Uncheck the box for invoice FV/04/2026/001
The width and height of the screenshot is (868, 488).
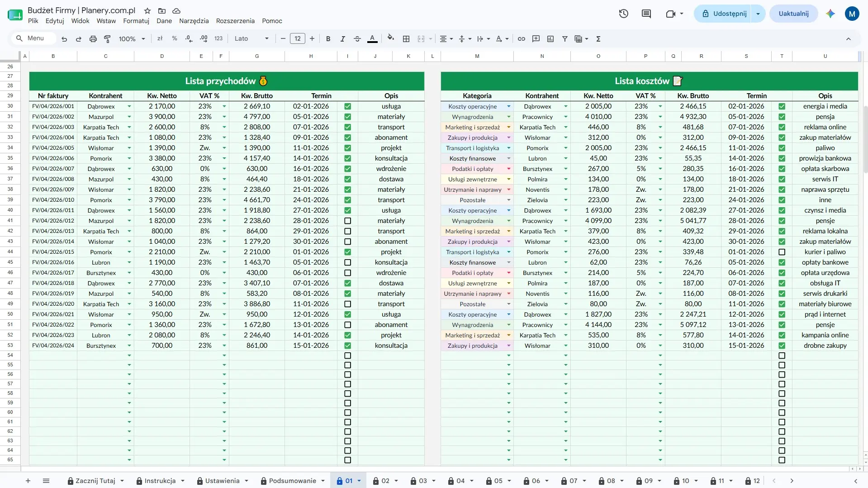click(347, 106)
